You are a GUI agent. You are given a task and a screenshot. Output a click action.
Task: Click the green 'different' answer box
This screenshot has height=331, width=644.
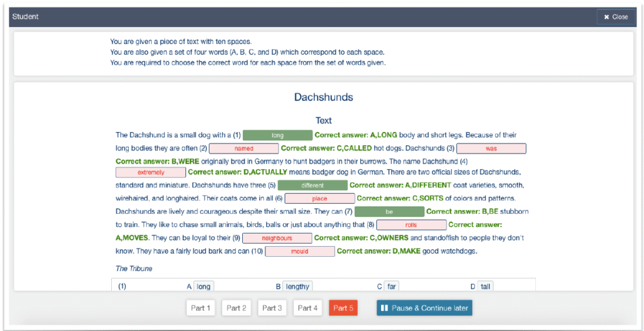pyautogui.click(x=313, y=186)
